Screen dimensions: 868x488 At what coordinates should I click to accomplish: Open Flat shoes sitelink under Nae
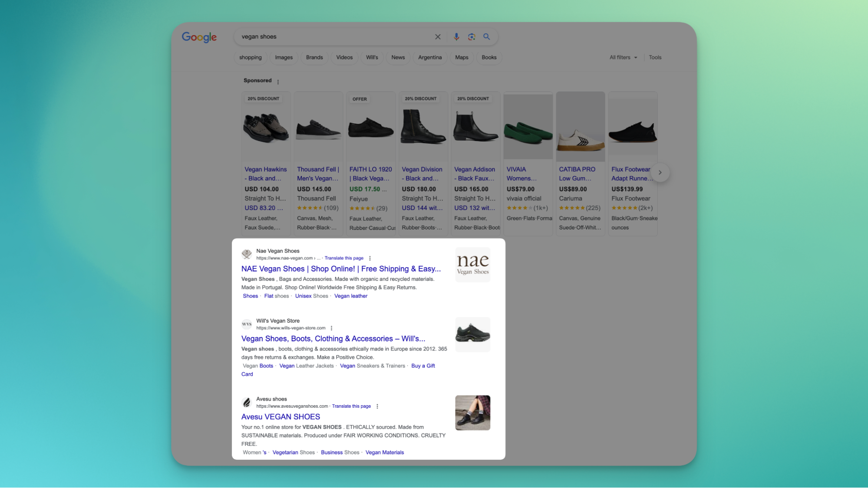click(276, 296)
